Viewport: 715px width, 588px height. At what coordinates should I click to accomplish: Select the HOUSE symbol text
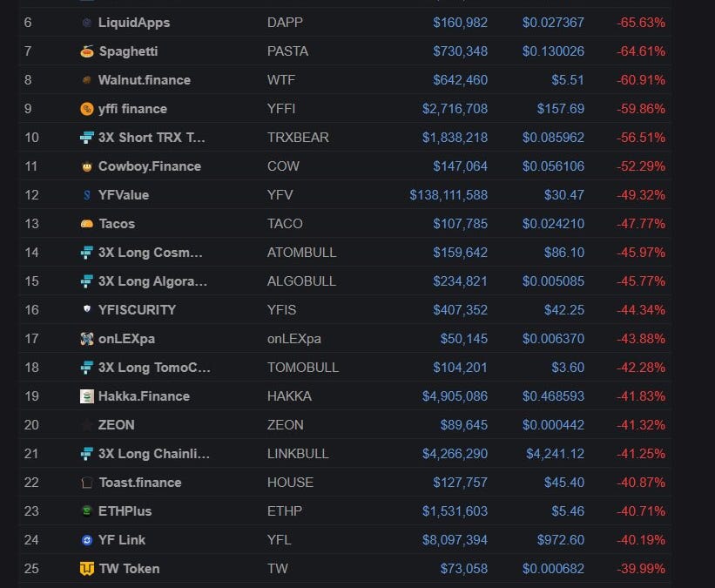291,483
